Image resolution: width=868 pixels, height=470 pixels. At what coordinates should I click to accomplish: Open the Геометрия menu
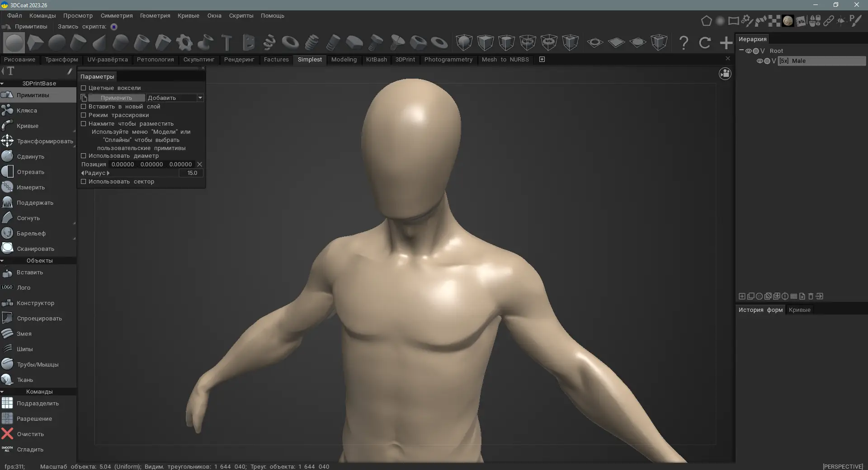coord(155,16)
